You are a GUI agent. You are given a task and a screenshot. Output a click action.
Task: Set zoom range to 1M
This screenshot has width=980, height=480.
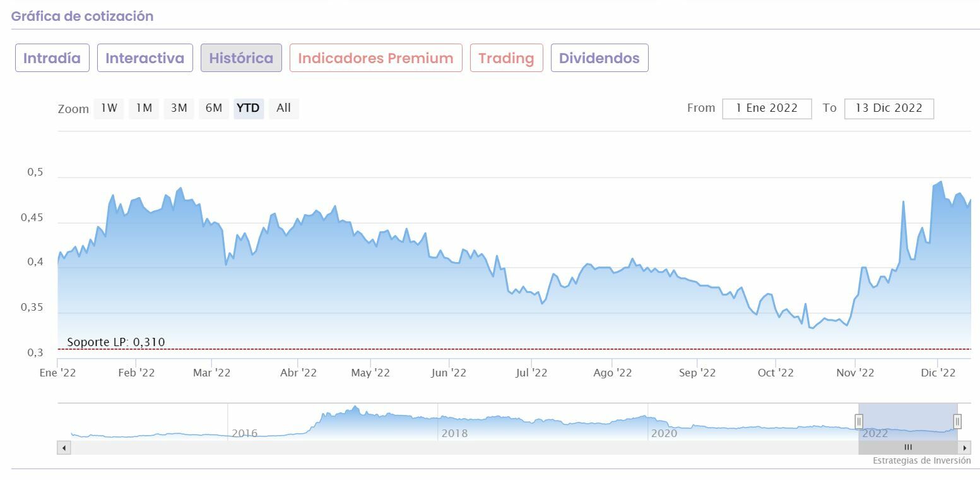[144, 108]
